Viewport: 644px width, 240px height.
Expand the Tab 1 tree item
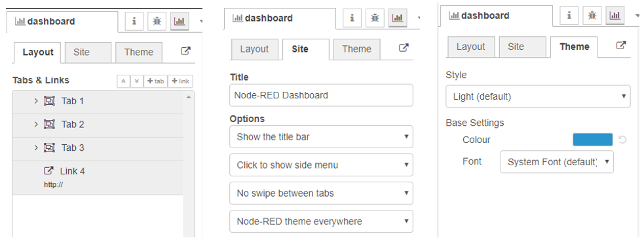[36, 101]
